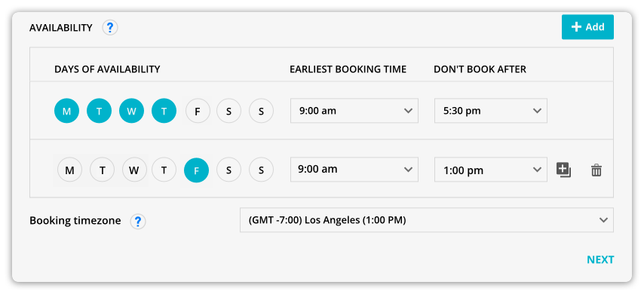
Task: Click the help icon next to Availability
Action: [109, 27]
